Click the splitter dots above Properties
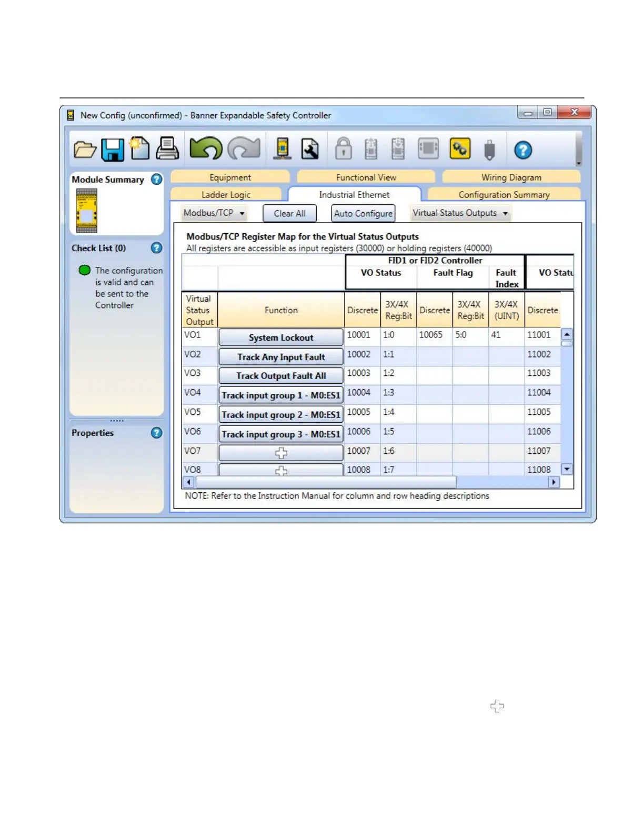 tap(117, 421)
